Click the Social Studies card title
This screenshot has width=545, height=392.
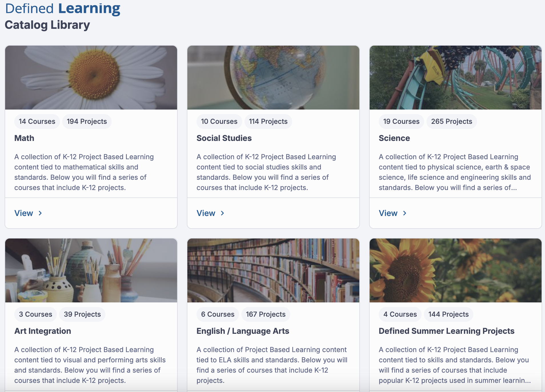tap(224, 138)
